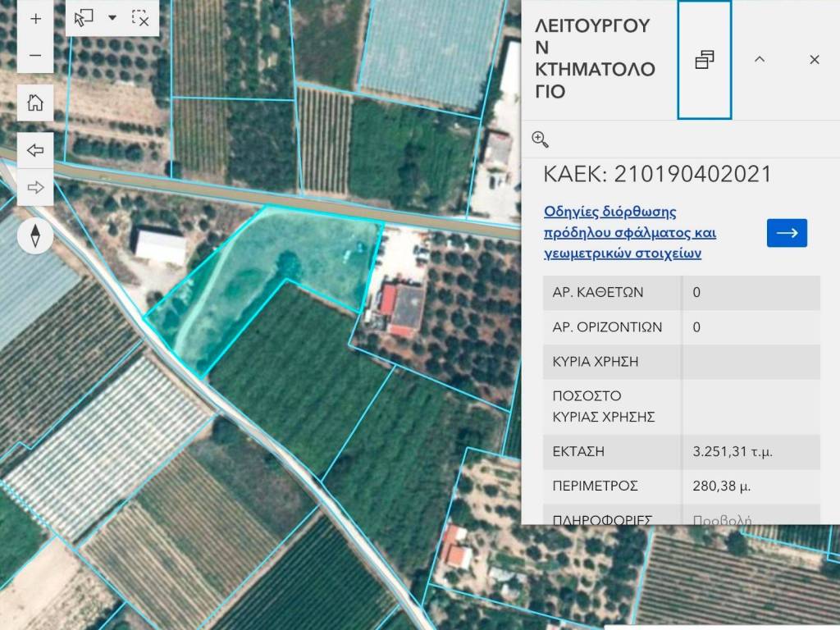Return to the default home map extent
Image resolution: width=840 pixels, height=630 pixels.
(35, 103)
